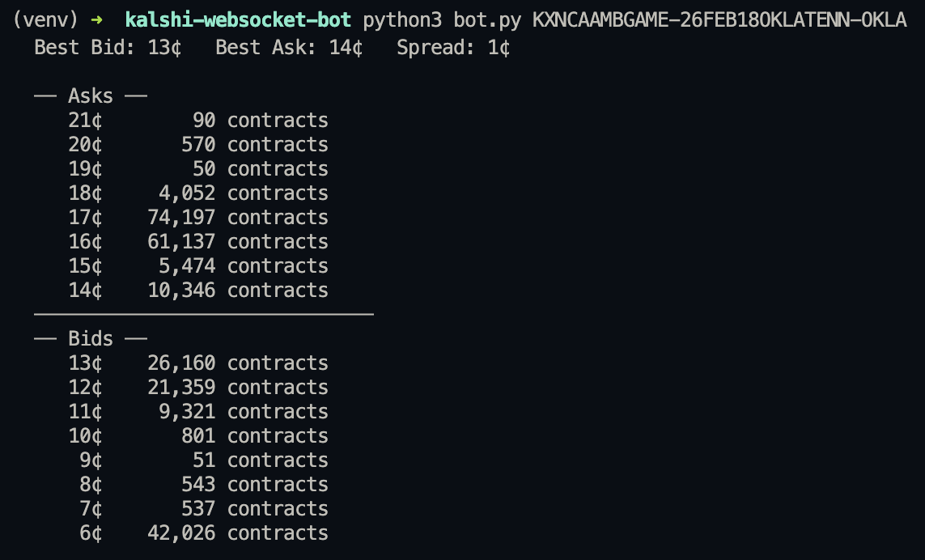Click the 10,346 contracts ask quantity
This screenshot has width=925, height=560.
point(181,290)
